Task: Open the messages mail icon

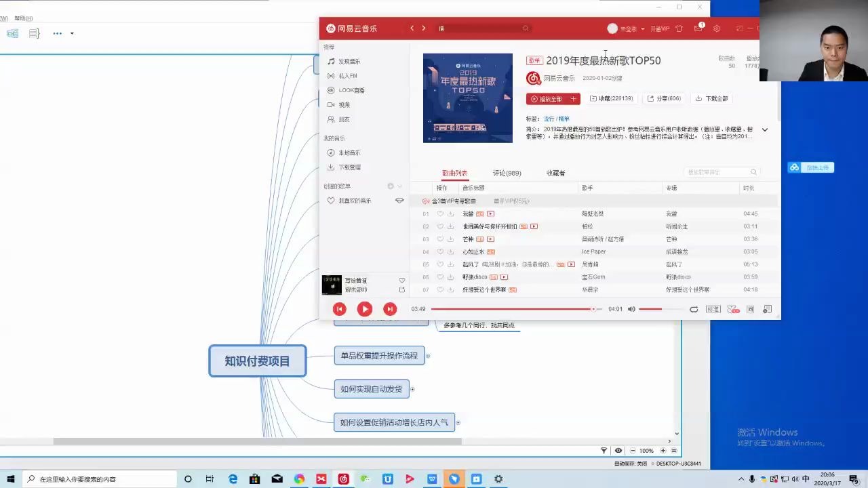Action: point(698,28)
